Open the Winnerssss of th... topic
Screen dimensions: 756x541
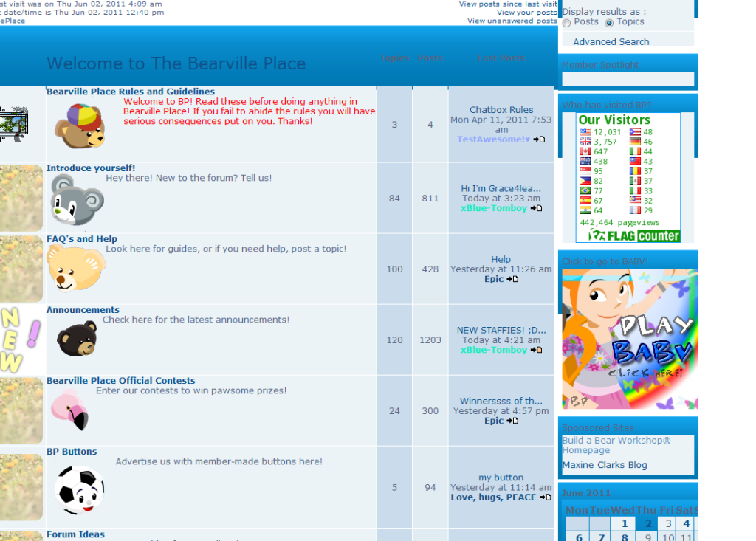coord(501,402)
